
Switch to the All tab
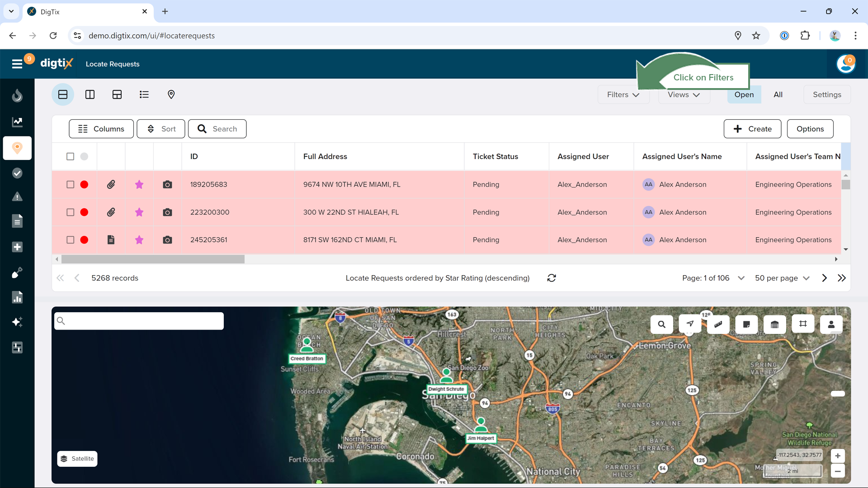(778, 94)
